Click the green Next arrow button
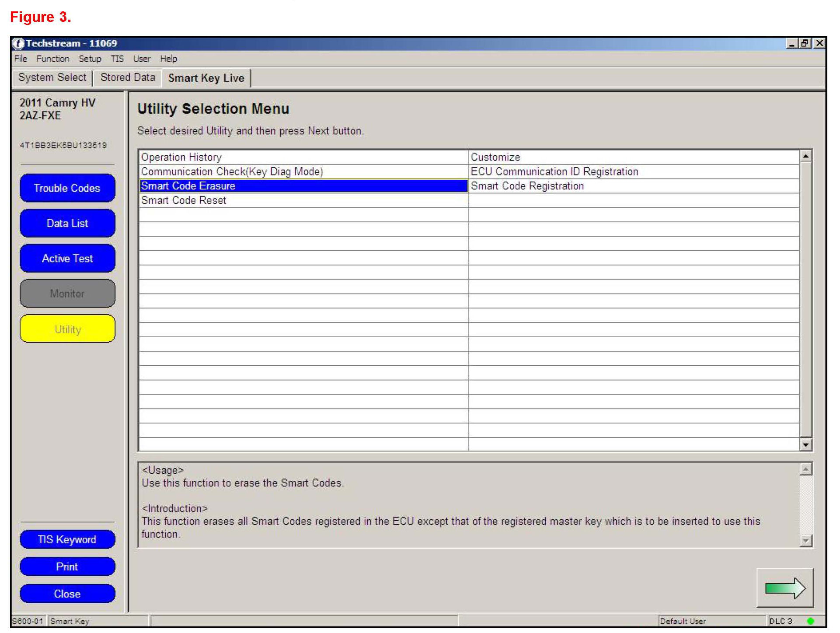 785,588
